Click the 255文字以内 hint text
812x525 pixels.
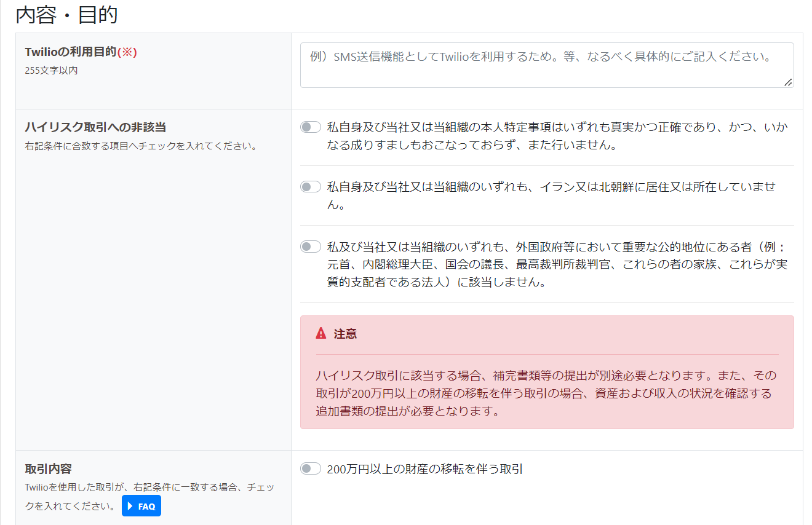(x=51, y=71)
